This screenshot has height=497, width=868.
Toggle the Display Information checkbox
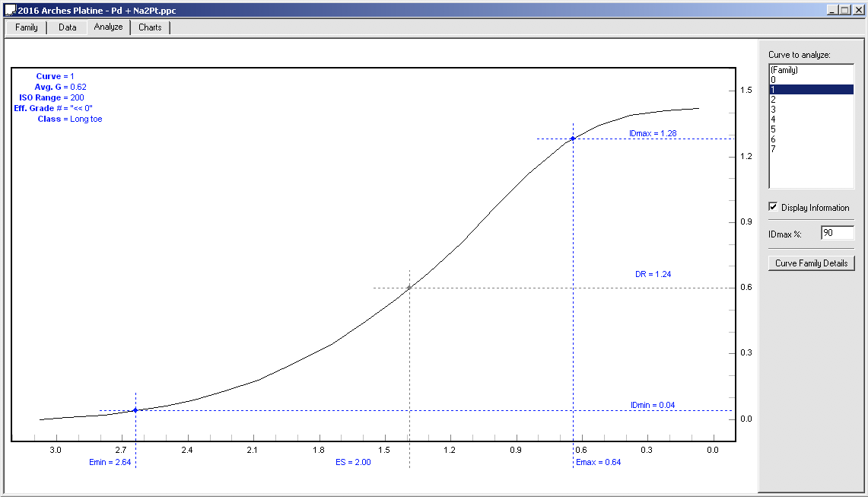774,207
